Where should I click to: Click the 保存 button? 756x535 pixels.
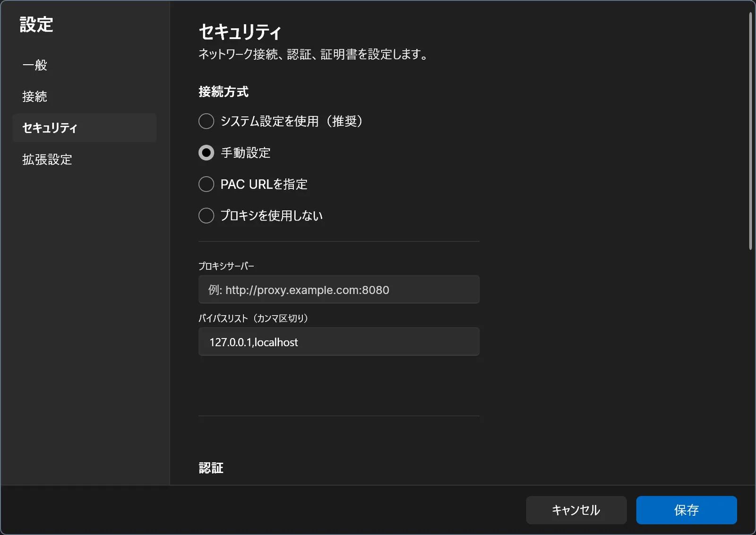click(687, 510)
